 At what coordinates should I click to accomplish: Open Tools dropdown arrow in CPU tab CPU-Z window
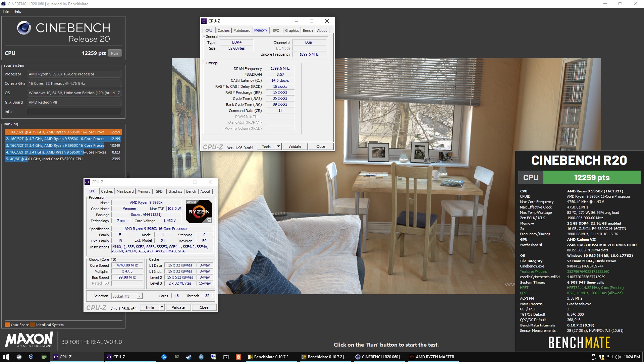(162, 307)
